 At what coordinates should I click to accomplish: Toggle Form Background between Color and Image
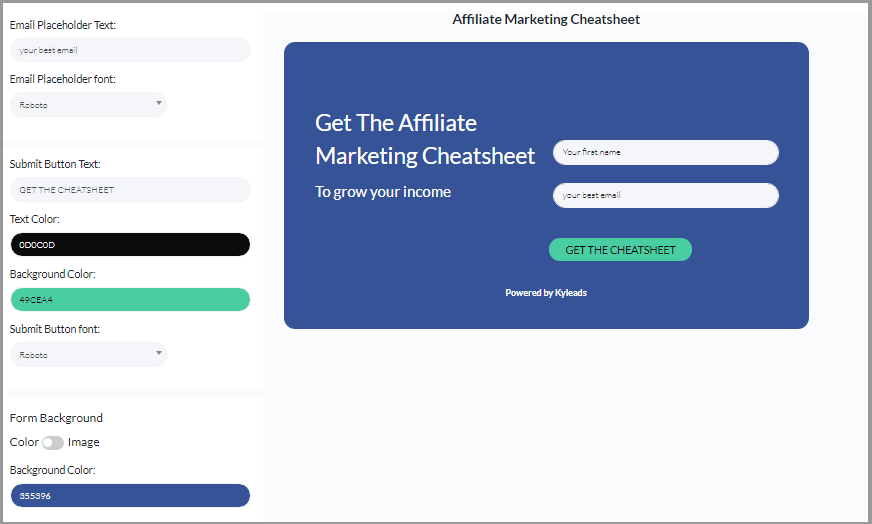tap(53, 443)
